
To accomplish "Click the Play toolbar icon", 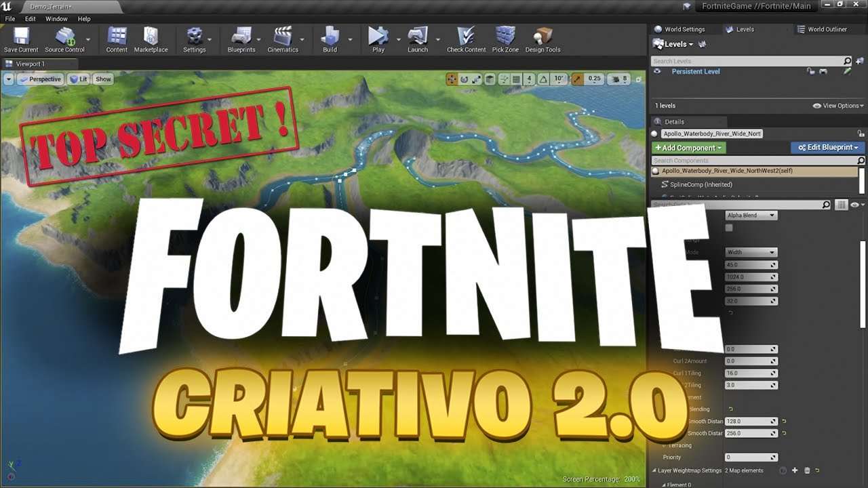I will 378,39.
